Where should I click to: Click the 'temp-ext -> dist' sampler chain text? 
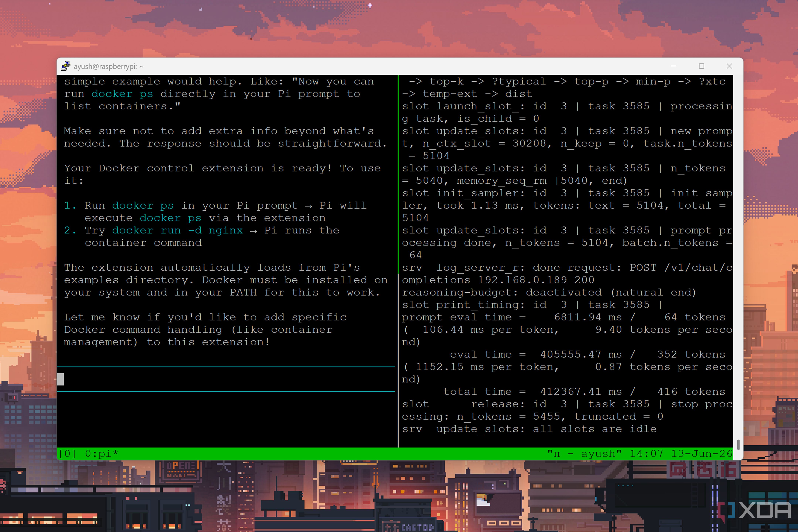coord(477,94)
